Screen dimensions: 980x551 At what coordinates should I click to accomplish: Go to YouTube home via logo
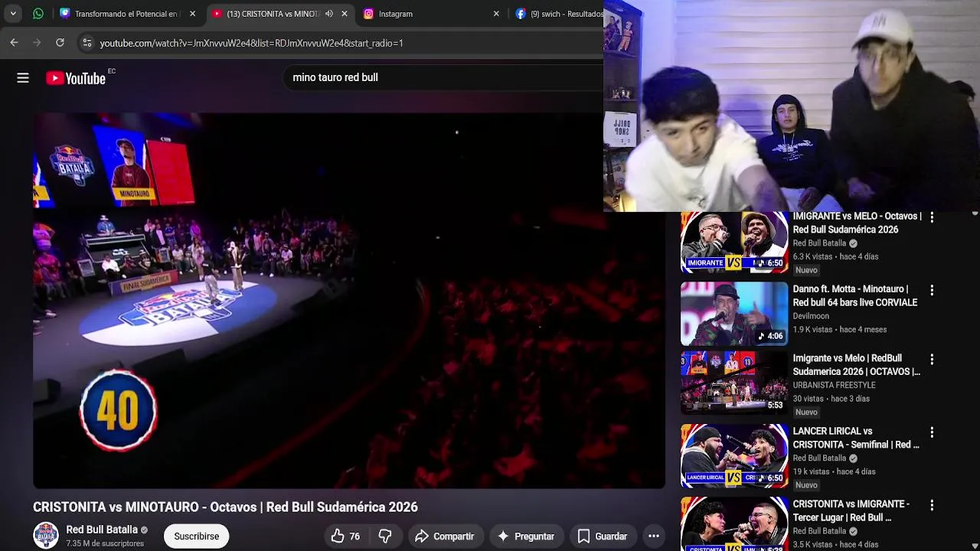coord(76,78)
